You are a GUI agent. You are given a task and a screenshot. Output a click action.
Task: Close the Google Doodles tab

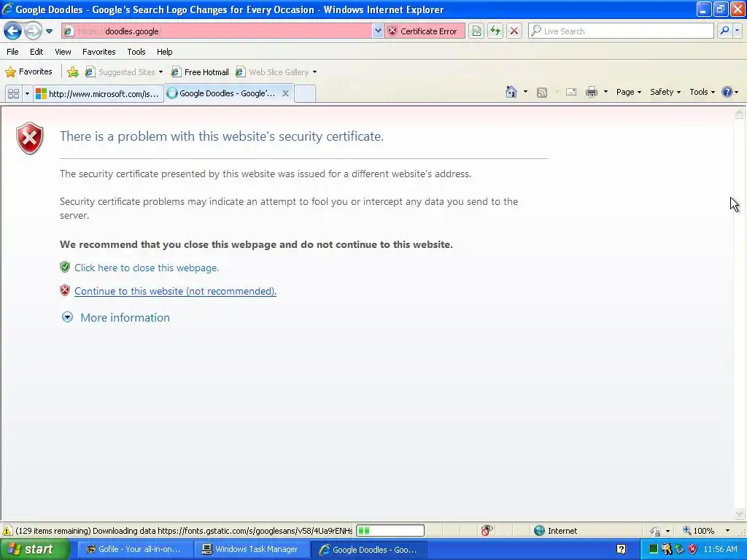tap(285, 93)
